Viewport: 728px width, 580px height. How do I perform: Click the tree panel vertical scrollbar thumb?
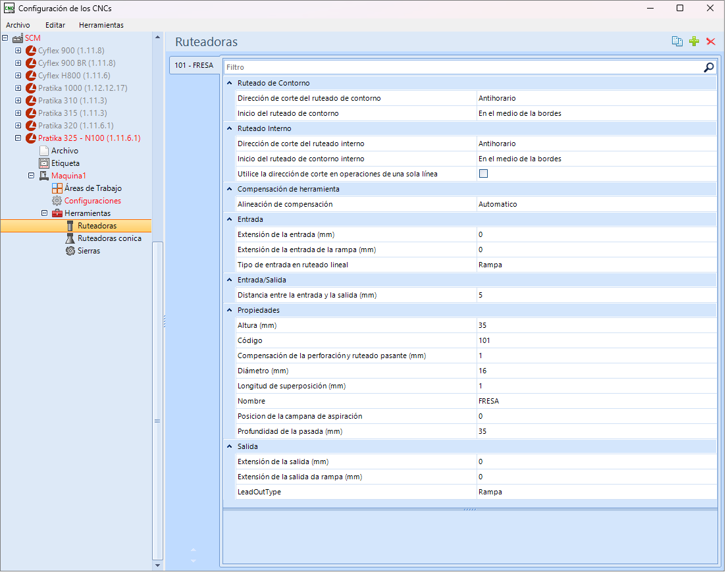tap(157, 401)
